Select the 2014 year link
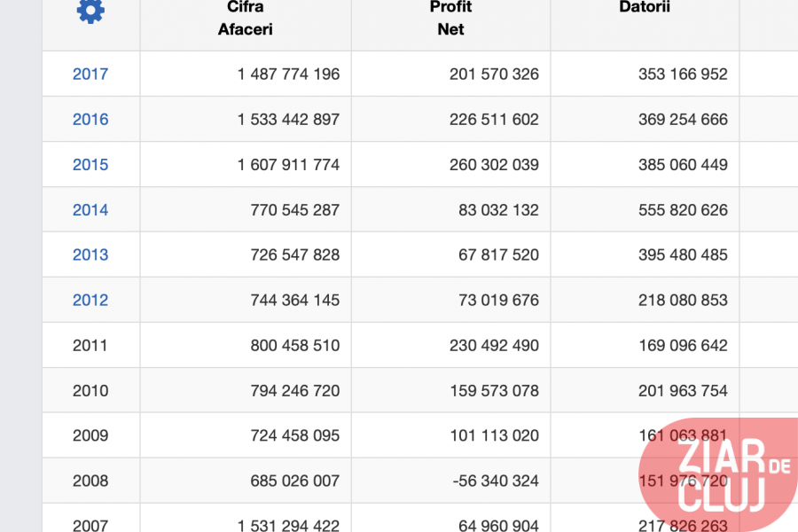 pyautogui.click(x=90, y=210)
